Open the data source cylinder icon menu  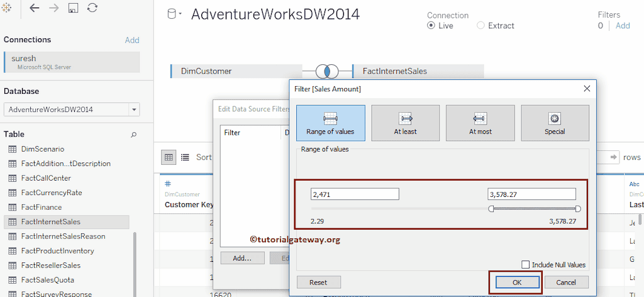pos(174,14)
